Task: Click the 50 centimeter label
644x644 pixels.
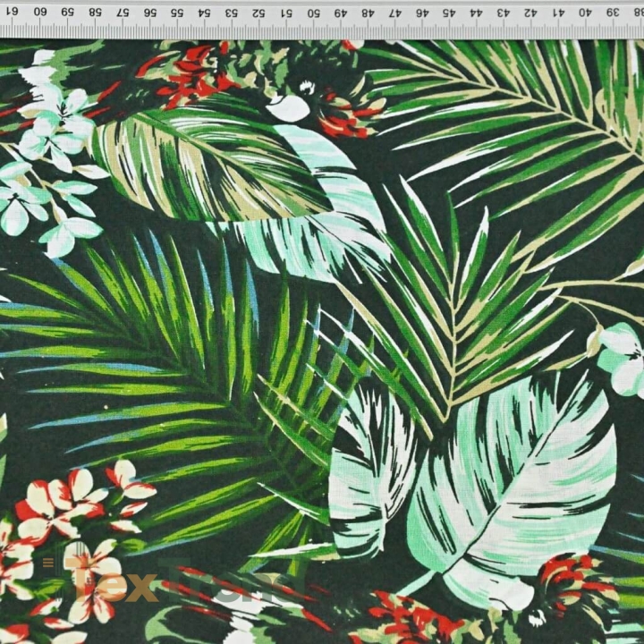Action: click(313, 13)
